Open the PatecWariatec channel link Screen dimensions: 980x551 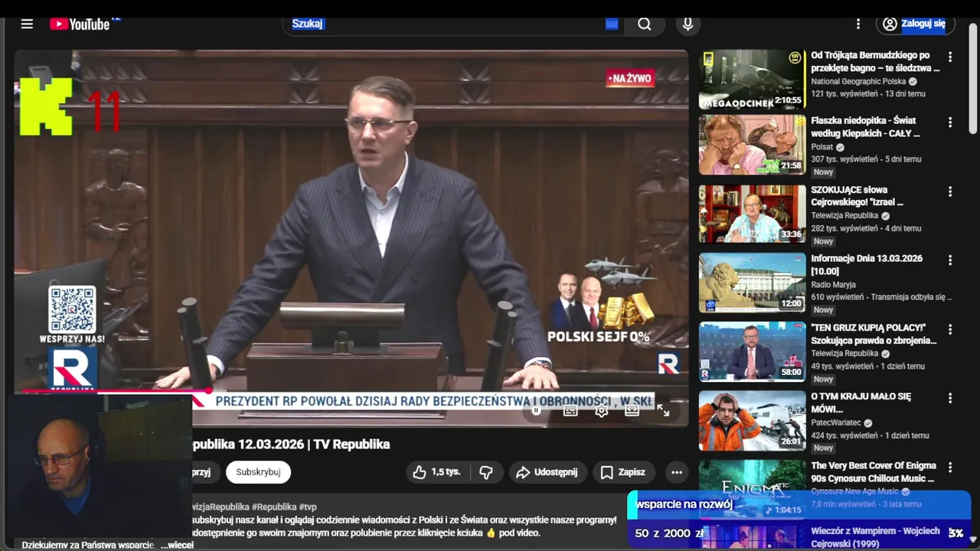836,422
